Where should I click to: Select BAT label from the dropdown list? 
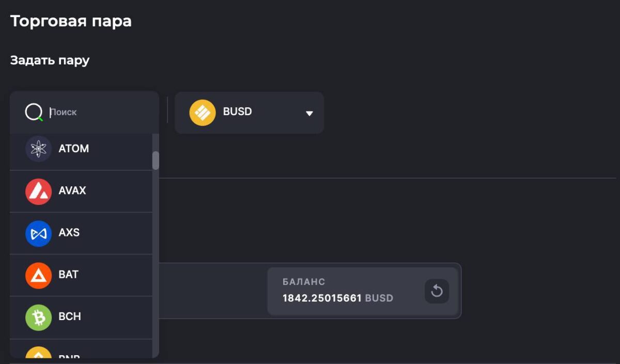[69, 275]
